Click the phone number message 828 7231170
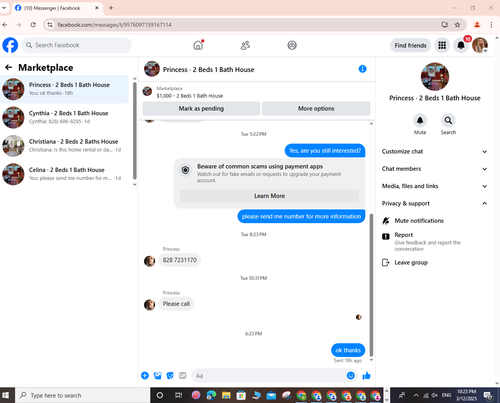This screenshot has width=500, height=403. coord(180,260)
